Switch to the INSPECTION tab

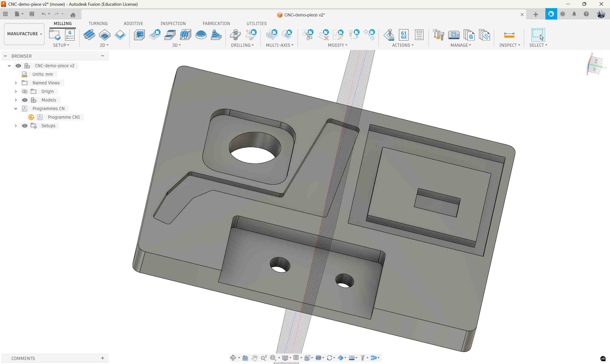pyautogui.click(x=173, y=24)
